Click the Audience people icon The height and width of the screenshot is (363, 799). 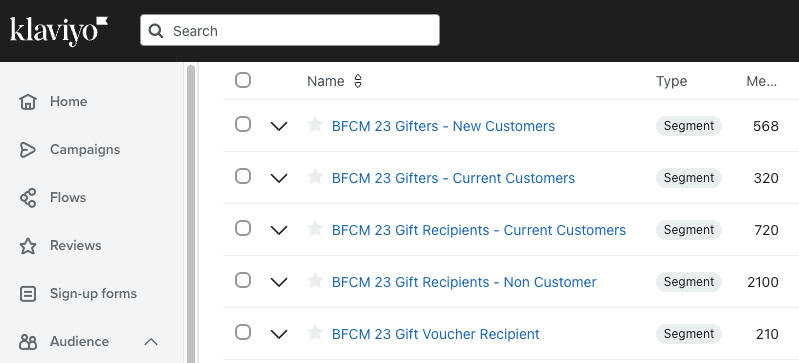tap(28, 342)
